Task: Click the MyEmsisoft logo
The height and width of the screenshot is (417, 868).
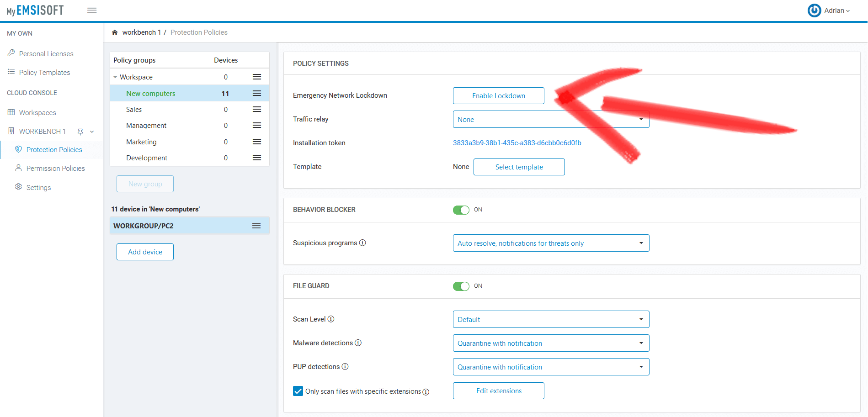Action: pyautogui.click(x=35, y=11)
